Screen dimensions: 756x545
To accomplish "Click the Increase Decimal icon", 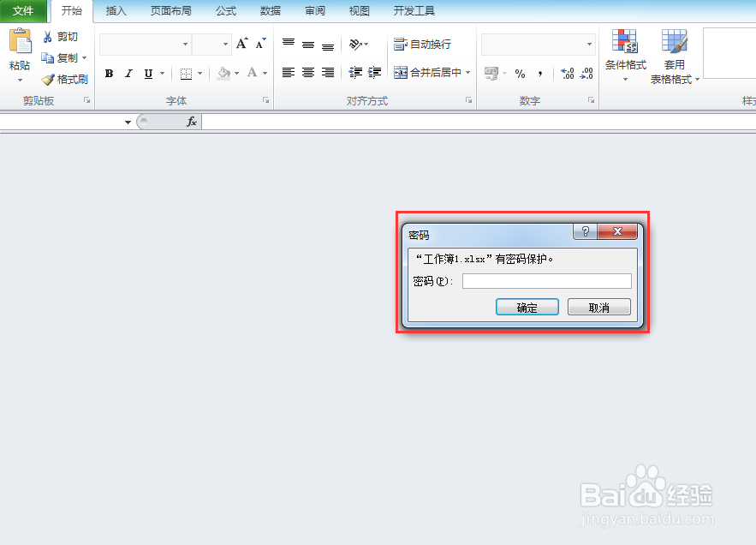I will 567,75.
